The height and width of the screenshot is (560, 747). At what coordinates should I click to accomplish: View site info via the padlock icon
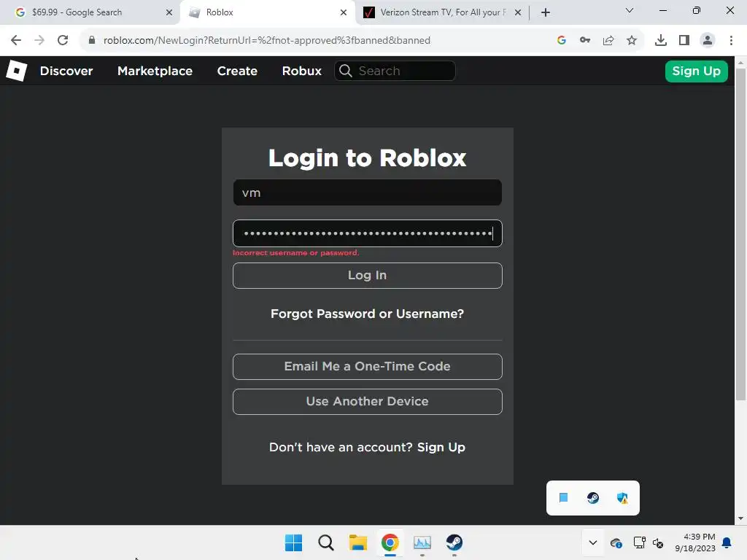coord(92,40)
